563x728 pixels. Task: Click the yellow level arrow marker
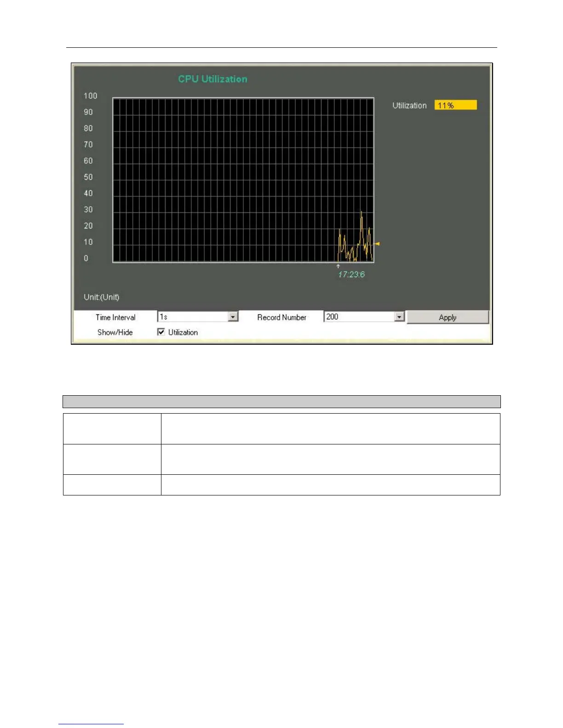coord(377,244)
